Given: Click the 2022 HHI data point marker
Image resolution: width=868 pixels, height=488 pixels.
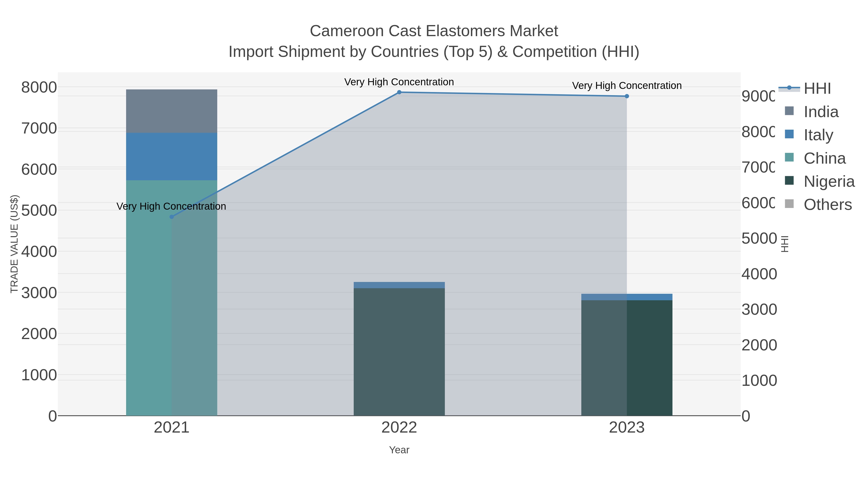Looking at the screenshot, I should [x=399, y=92].
